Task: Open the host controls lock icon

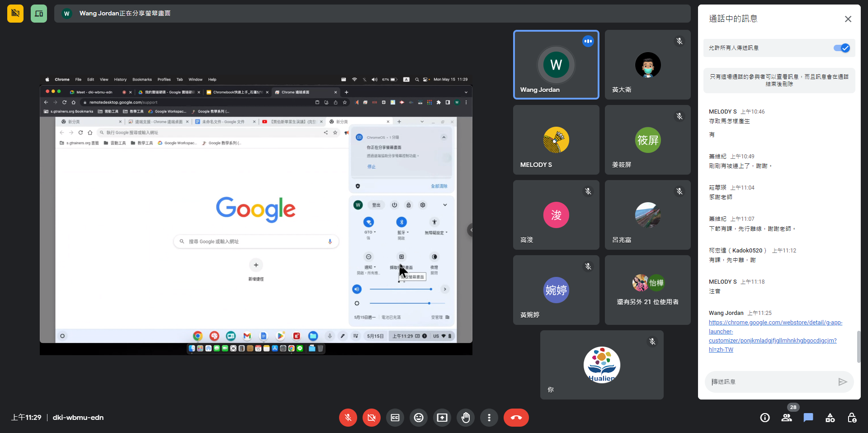Action: 852,418
